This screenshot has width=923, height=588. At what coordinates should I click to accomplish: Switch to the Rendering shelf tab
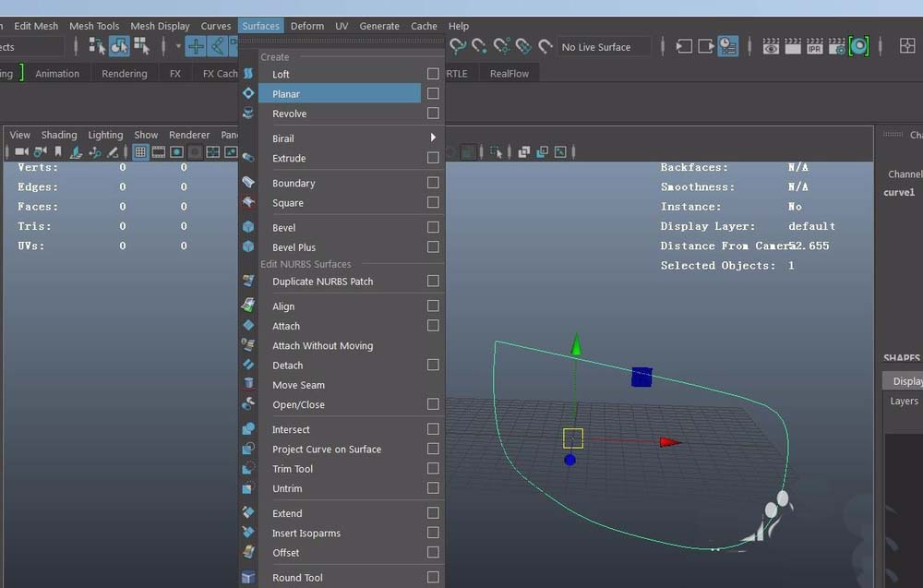[124, 74]
